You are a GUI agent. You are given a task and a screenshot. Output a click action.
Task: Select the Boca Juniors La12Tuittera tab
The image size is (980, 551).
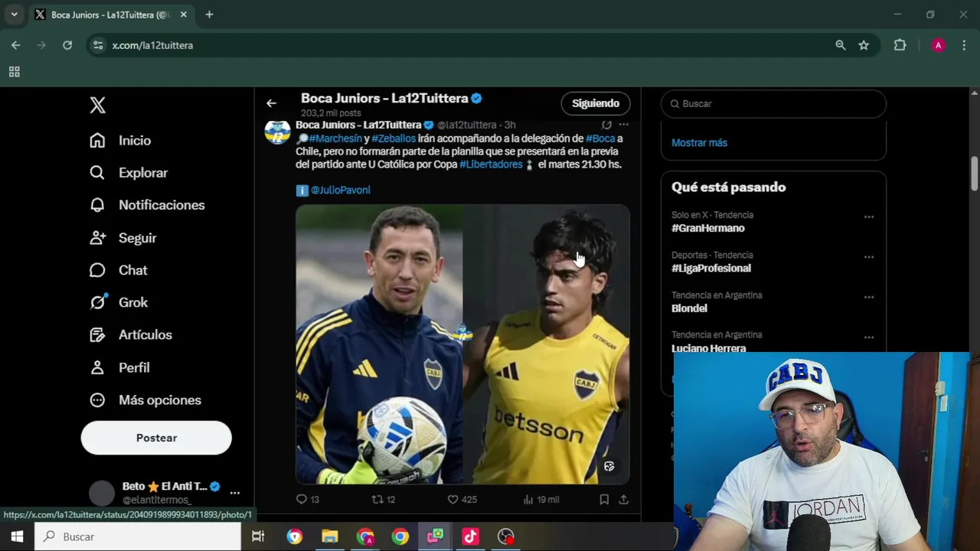(109, 15)
